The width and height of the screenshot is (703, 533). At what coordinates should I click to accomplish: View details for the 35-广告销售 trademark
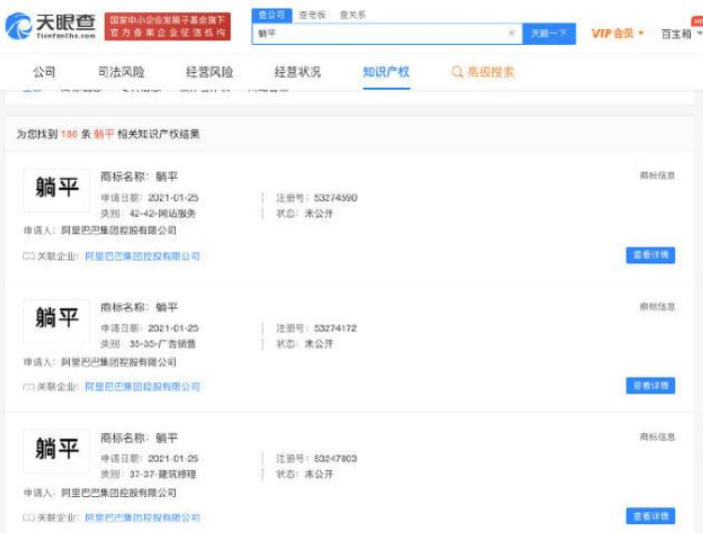tap(651, 386)
